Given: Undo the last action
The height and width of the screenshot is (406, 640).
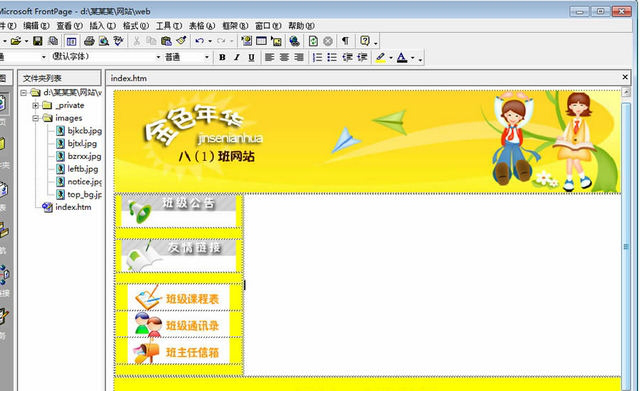Looking at the screenshot, I should (x=200, y=41).
